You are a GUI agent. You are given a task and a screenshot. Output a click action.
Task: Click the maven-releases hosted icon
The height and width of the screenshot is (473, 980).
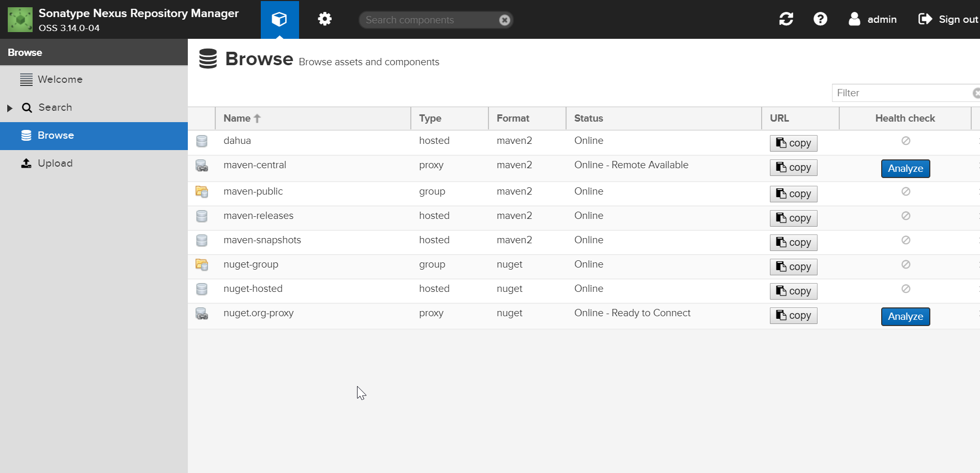click(x=202, y=216)
